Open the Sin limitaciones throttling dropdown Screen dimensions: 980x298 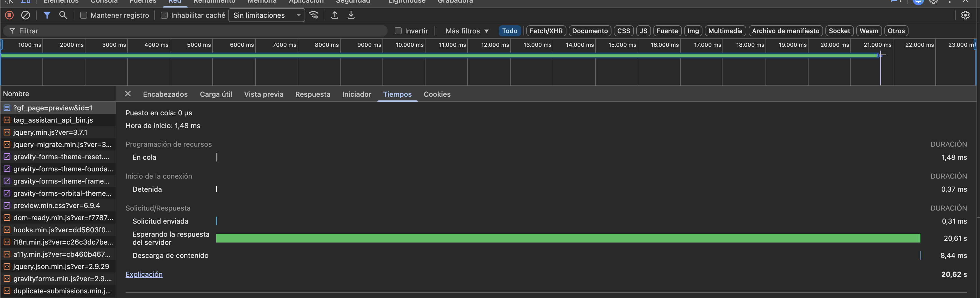[x=266, y=15]
